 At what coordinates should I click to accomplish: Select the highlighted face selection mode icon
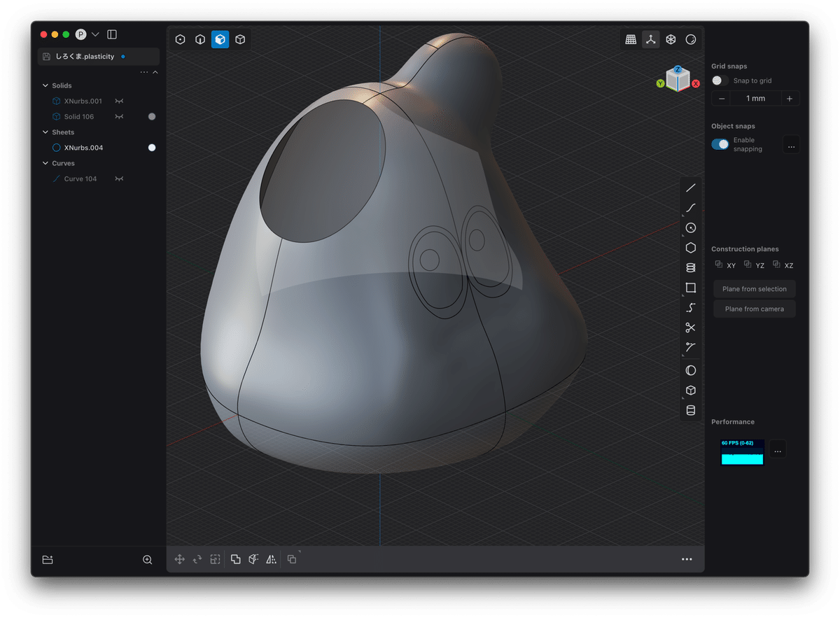pyautogui.click(x=220, y=40)
